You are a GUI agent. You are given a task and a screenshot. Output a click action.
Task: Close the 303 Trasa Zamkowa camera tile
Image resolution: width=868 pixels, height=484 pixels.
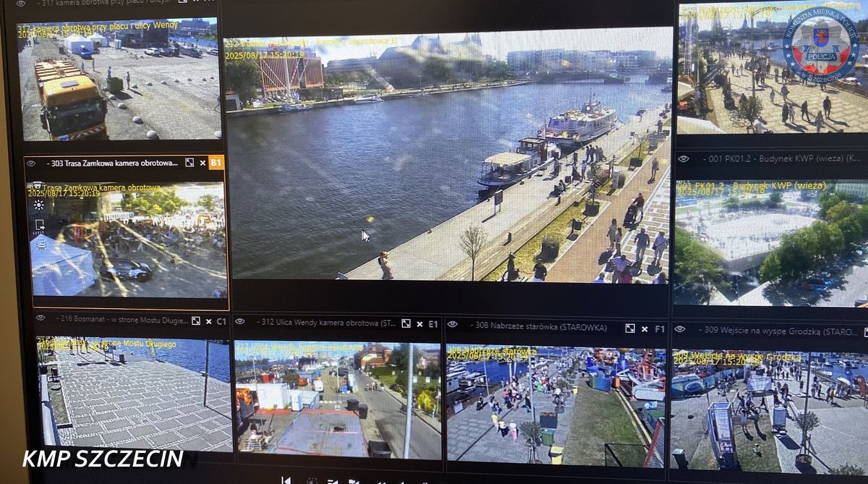point(202,163)
